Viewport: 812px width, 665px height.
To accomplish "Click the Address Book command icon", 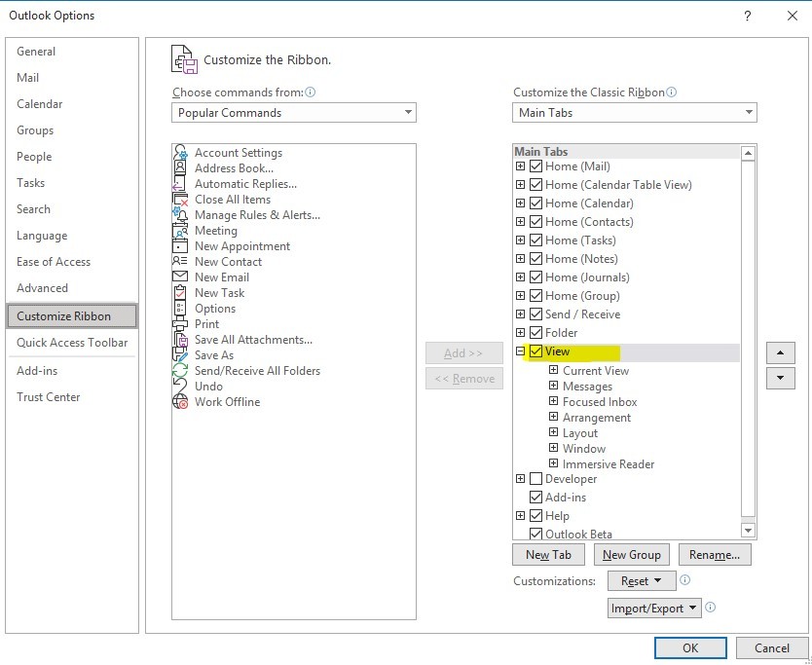I will (x=180, y=167).
